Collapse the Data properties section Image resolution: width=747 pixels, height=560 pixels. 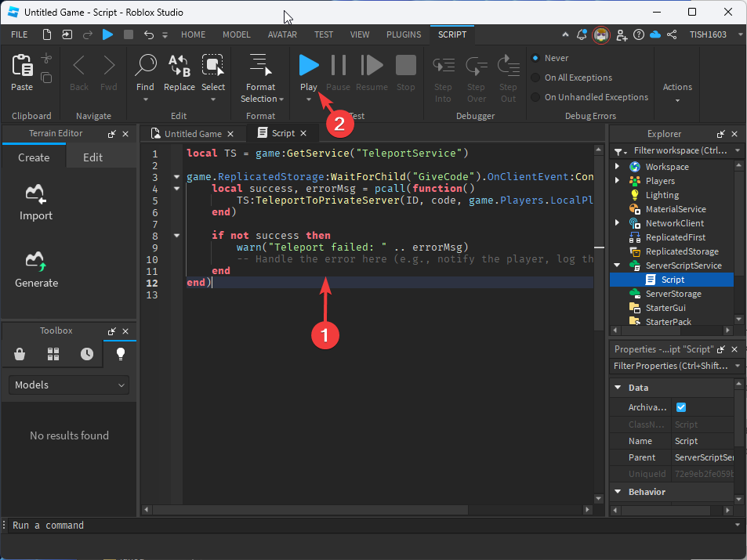point(618,388)
